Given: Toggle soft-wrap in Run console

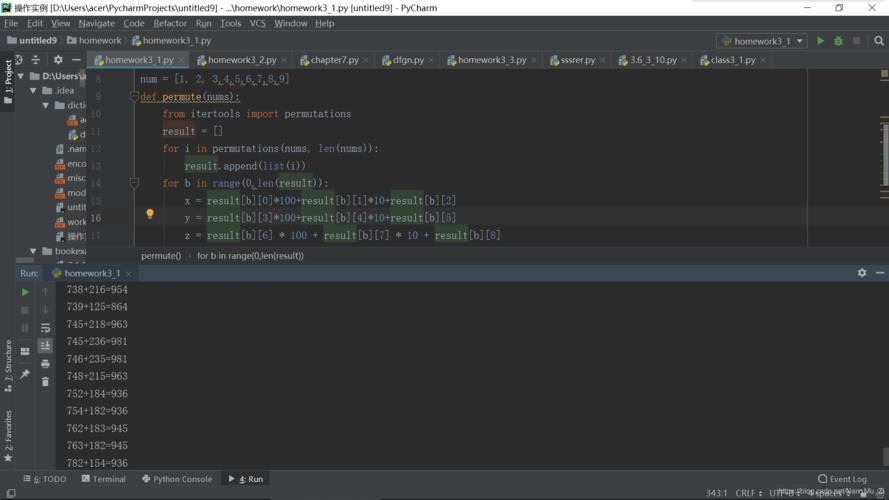Looking at the screenshot, I should point(45,328).
